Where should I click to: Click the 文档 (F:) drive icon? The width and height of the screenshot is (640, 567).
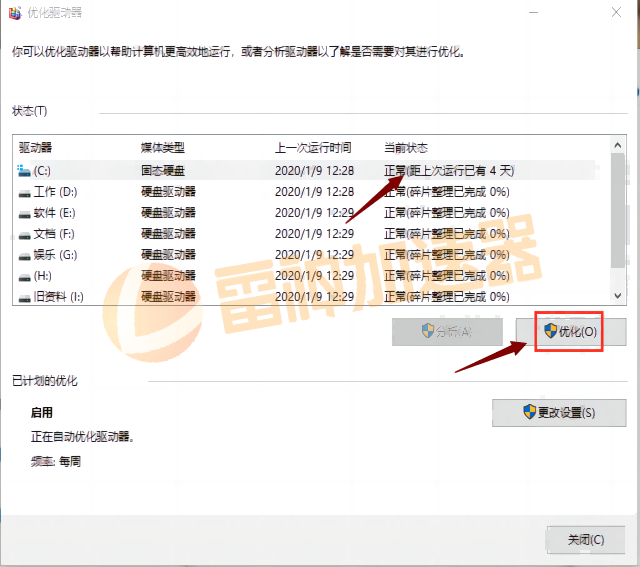tap(25, 234)
